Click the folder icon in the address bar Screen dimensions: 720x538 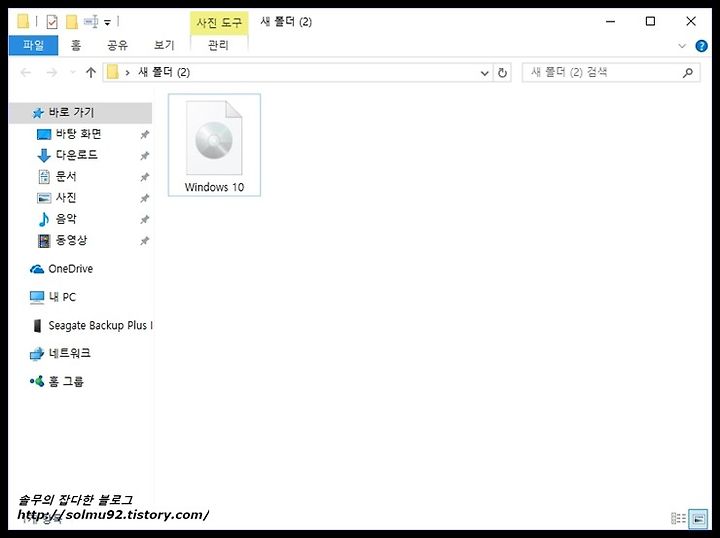click(112, 73)
